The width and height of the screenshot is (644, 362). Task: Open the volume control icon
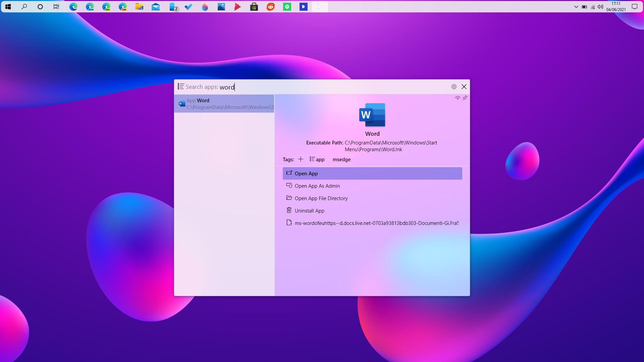[x=600, y=7]
